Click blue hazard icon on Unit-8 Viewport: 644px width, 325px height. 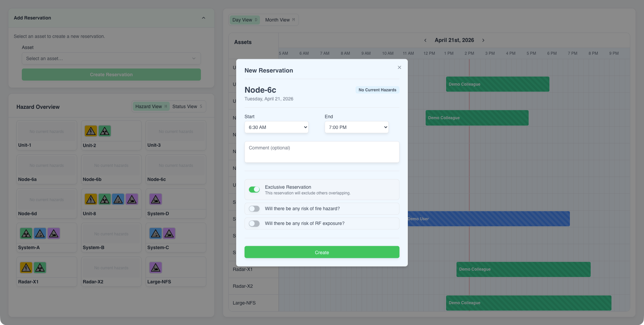click(118, 199)
